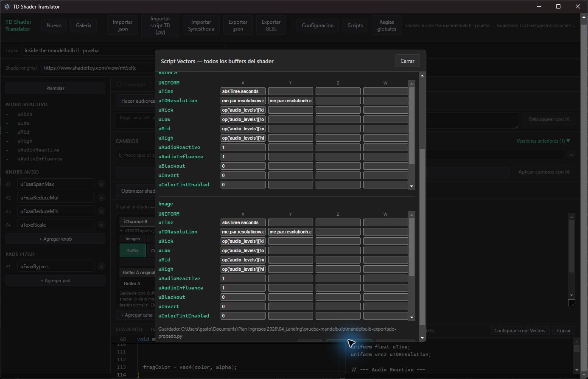588x379 pixels.
Task: Click Exportar .json
Action: [238, 25]
